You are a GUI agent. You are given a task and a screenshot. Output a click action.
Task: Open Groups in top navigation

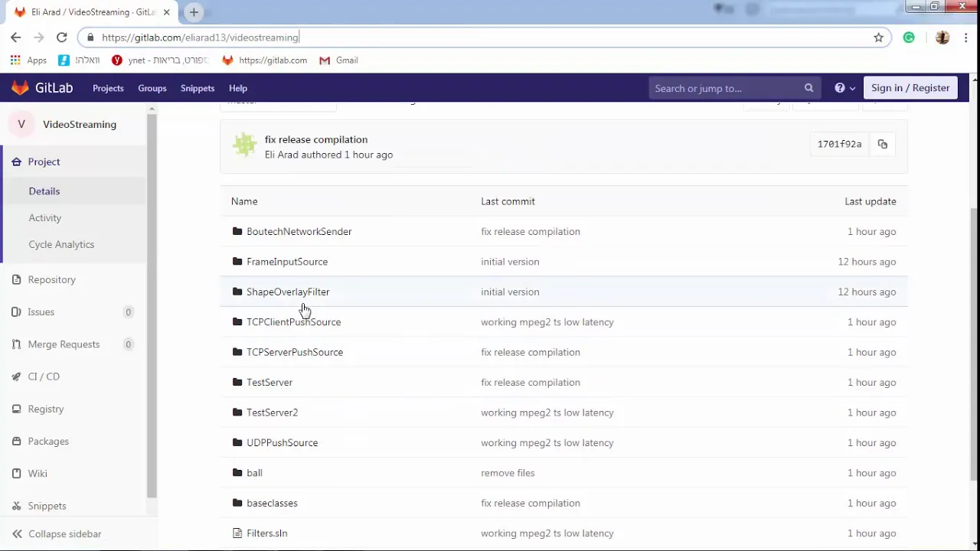click(x=152, y=88)
